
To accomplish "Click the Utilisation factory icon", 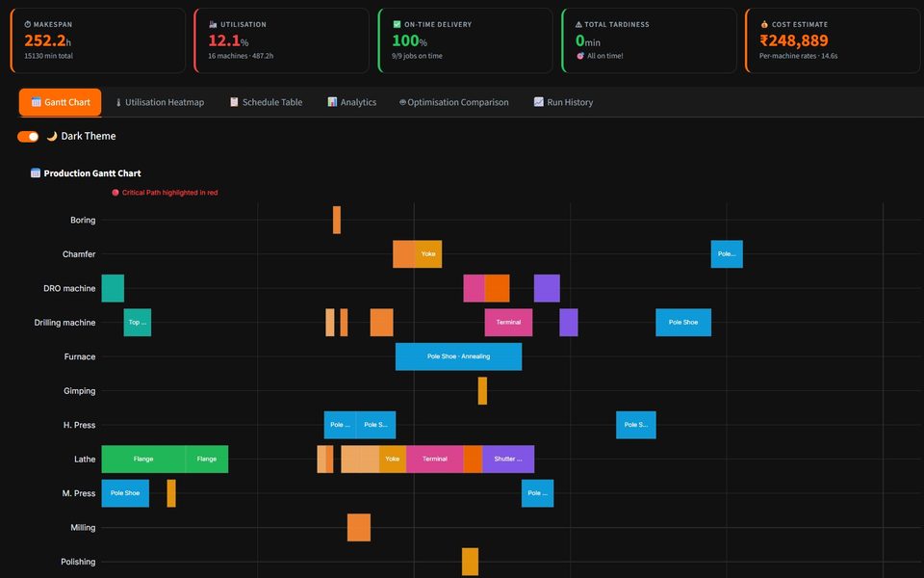I will coord(213,24).
